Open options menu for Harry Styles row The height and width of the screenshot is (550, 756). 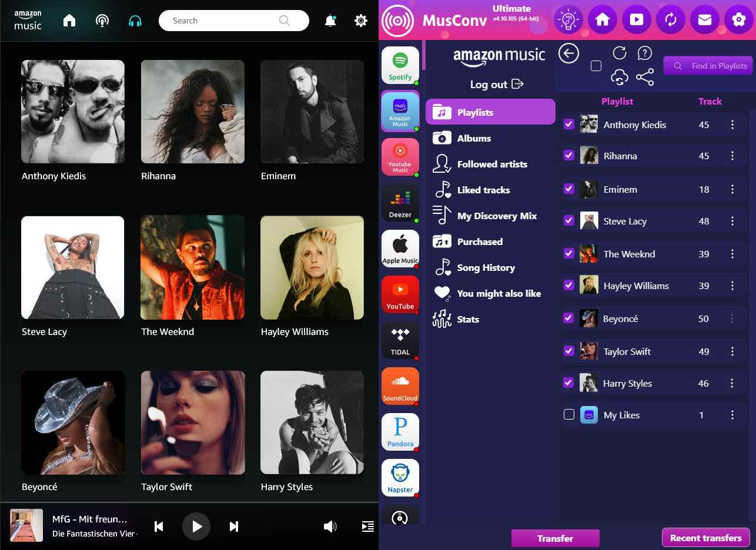732,383
